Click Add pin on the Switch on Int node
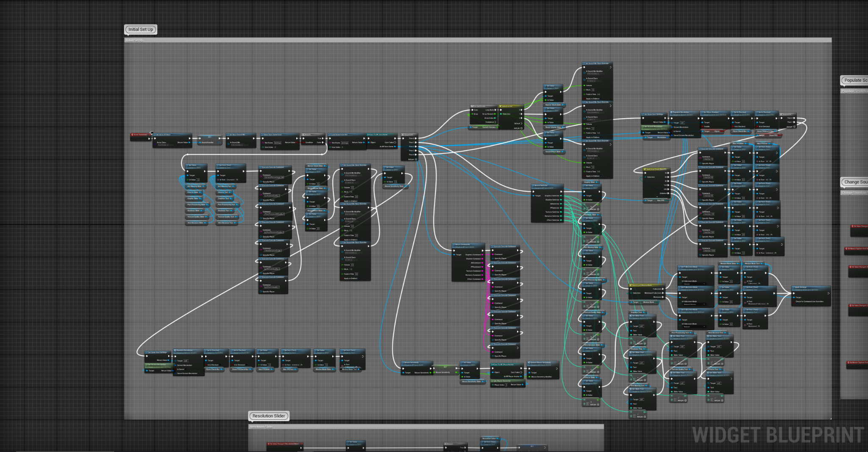 tap(518, 128)
